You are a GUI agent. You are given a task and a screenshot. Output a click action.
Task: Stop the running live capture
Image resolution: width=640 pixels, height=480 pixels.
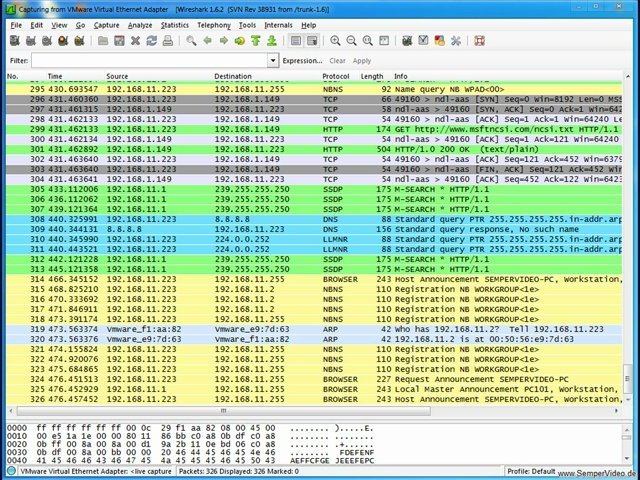tap(63, 41)
